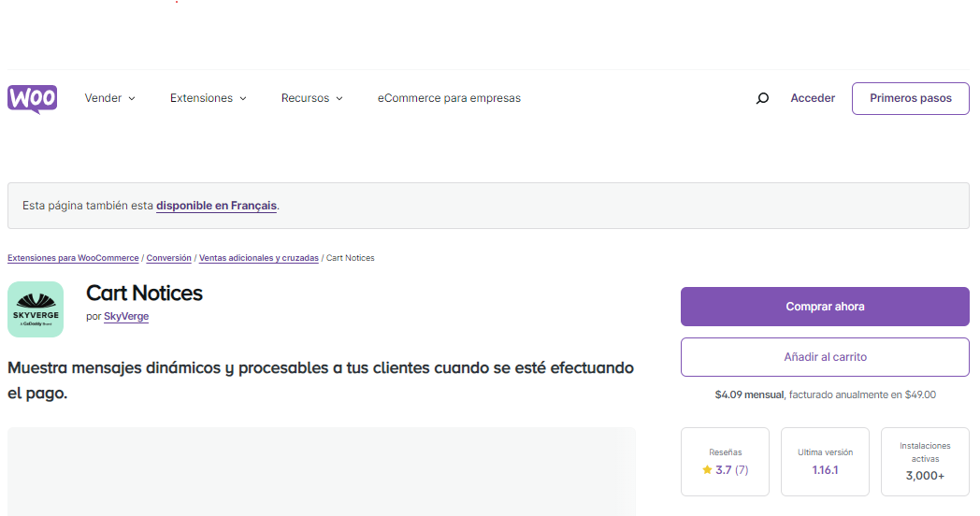
Task: Open the Conversión breadcrumb link
Action: click(169, 258)
